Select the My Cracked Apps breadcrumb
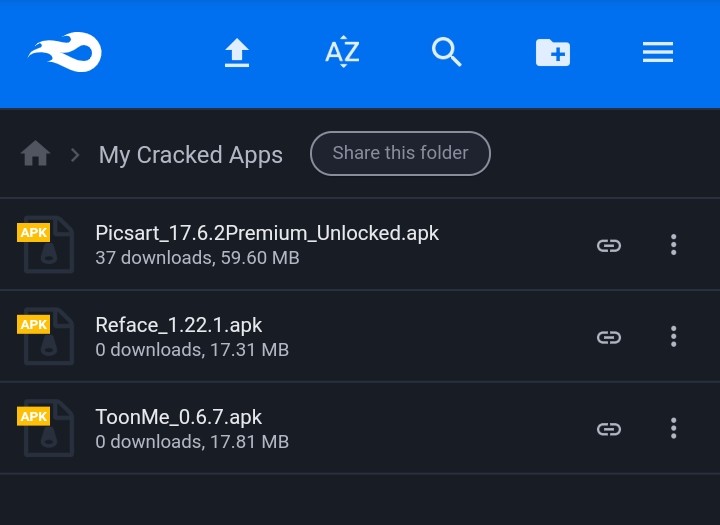Screen dimensions: 720x525 coord(191,155)
